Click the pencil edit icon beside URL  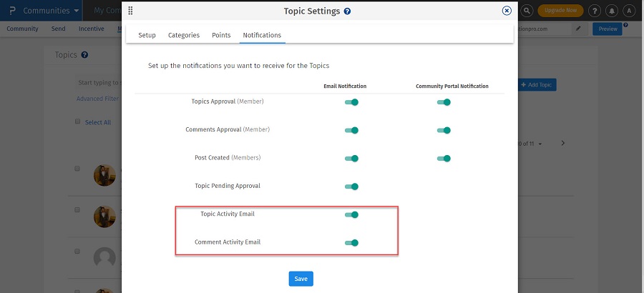pyautogui.click(x=578, y=29)
